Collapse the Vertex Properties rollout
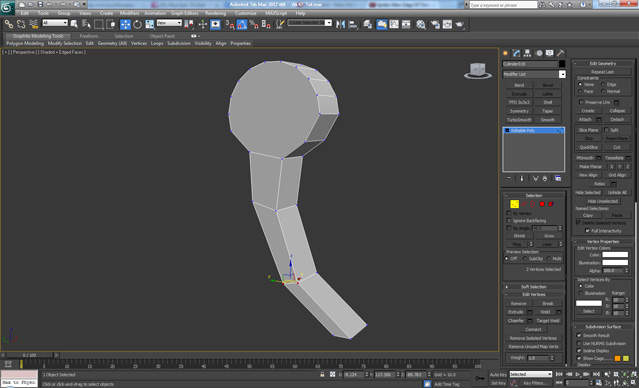Screen dimensions: 639x388 (x=603, y=241)
